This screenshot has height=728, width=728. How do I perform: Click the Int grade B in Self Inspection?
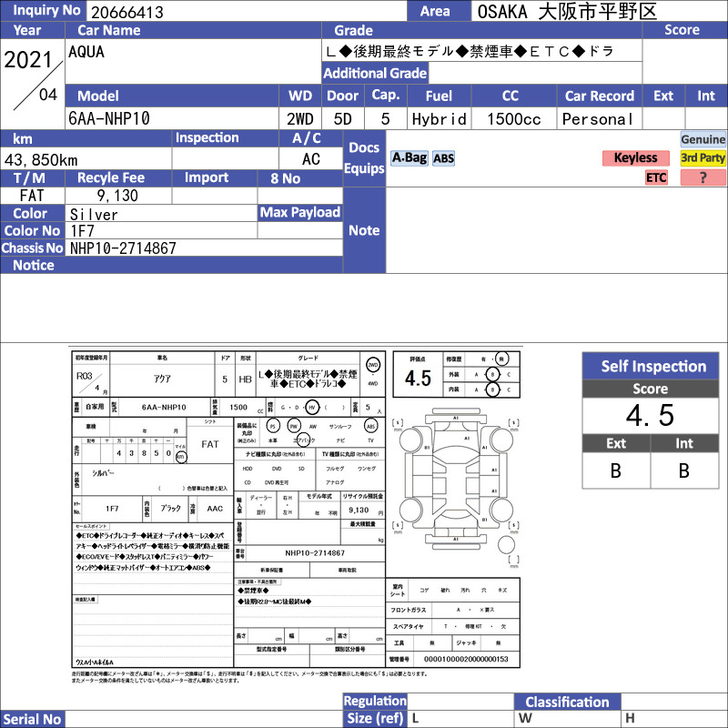pyautogui.click(x=684, y=470)
